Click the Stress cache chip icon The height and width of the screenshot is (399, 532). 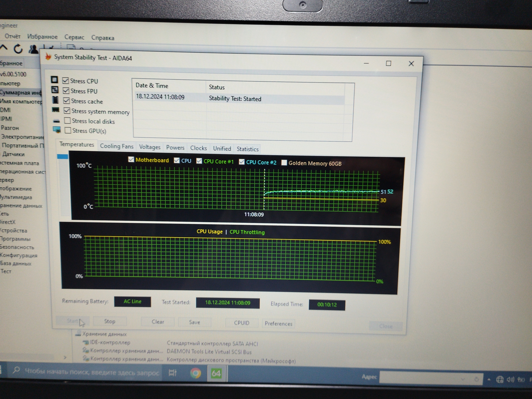pos(55,100)
